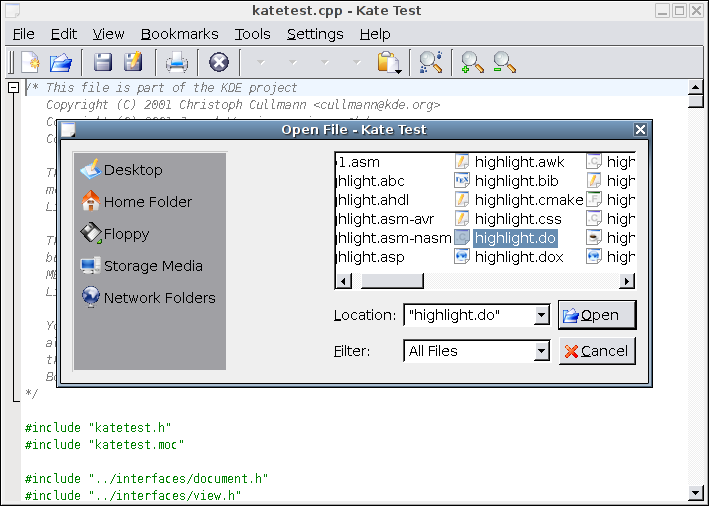
Task: Click the #include "katetest.h" line
Action: tap(98, 427)
